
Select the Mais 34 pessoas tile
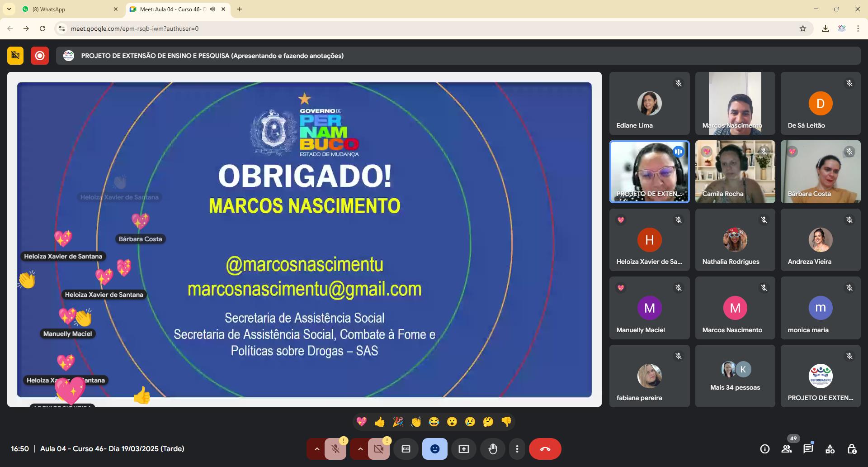tap(735, 376)
